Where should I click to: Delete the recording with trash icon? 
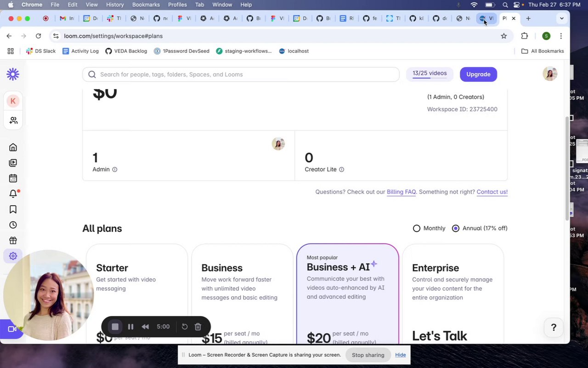(x=198, y=327)
